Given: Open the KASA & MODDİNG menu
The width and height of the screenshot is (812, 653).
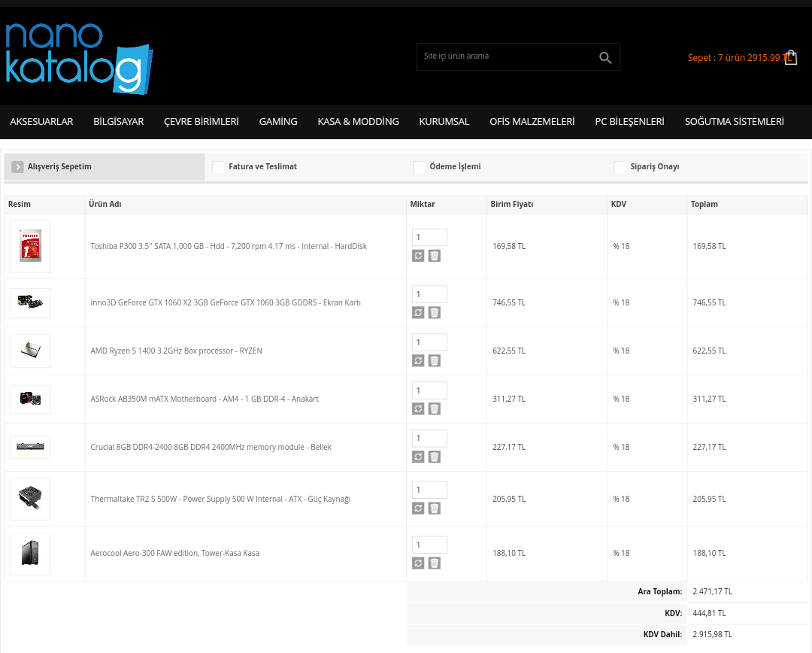Looking at the screenshot, I should pyautogui.click(x=359, y=122).
